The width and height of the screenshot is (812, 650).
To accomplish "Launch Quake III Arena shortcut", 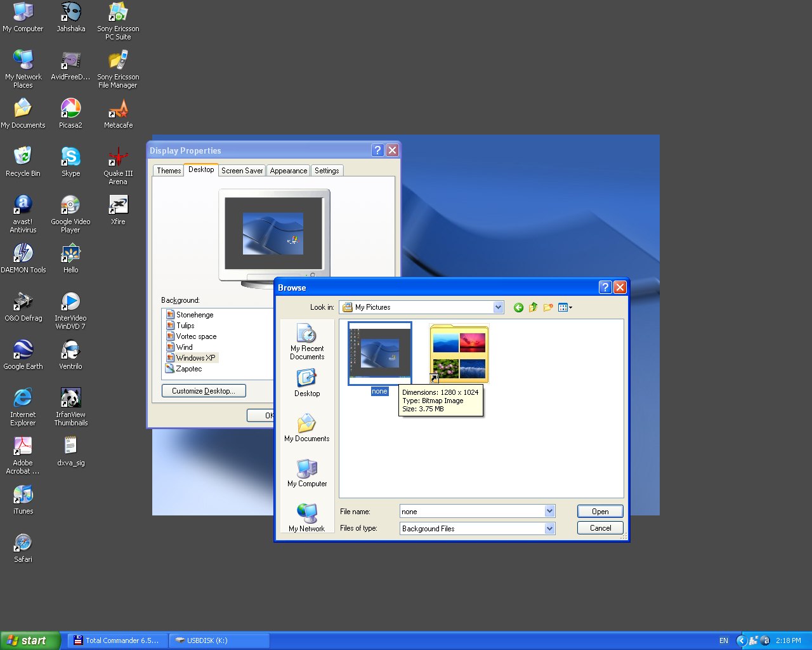I will pyautogui.click(x=118, y=166).
